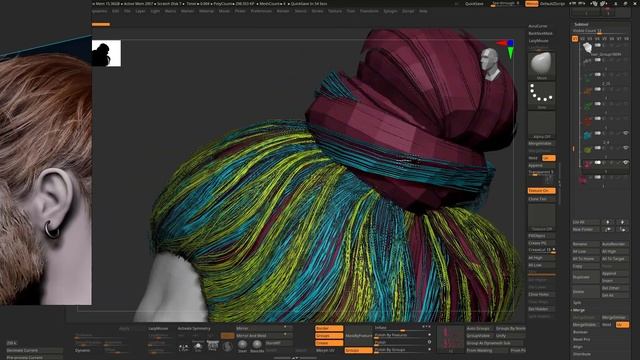Open the Alpha Off thumbnail
The height and width of the screenshot is (360, 640).
click(x=542, y=125)
